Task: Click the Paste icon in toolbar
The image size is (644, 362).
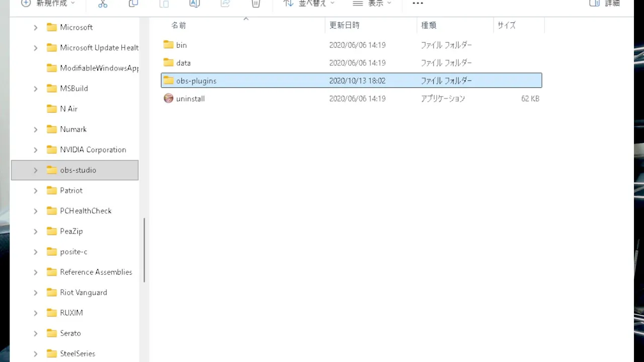Action: 164,4
